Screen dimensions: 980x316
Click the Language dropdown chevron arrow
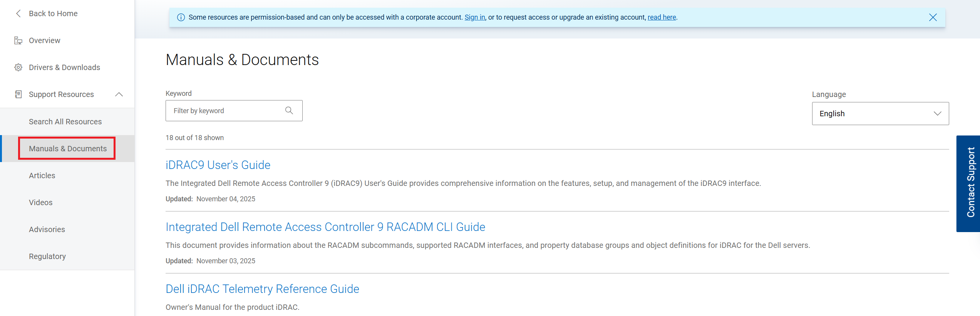pyautogui.click(x=937, y=114)
